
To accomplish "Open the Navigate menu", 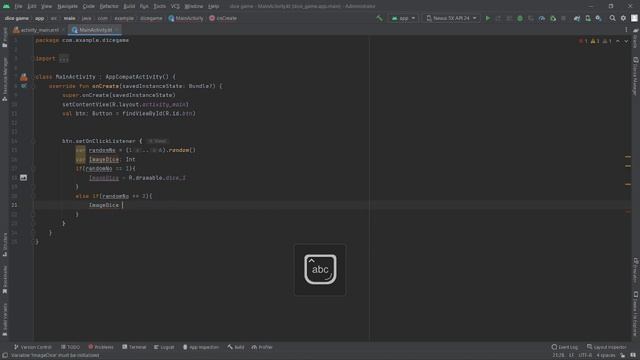I will [67, 6].
